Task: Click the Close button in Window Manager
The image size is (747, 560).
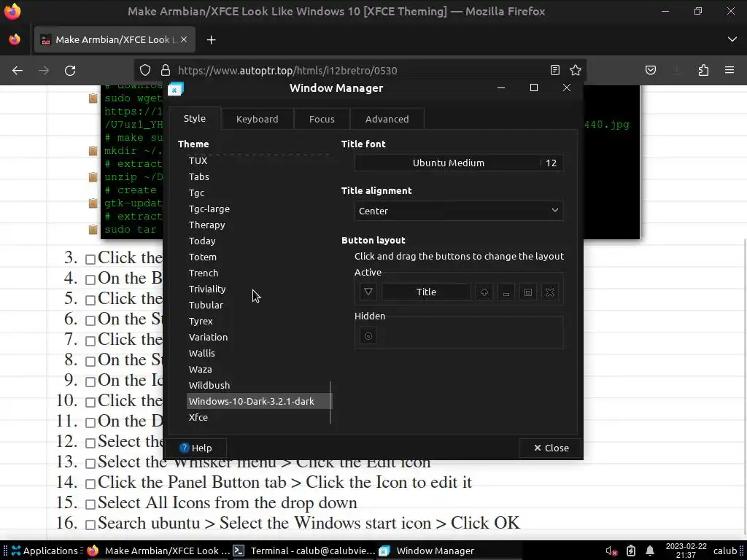Action: [x=551, y=448]
